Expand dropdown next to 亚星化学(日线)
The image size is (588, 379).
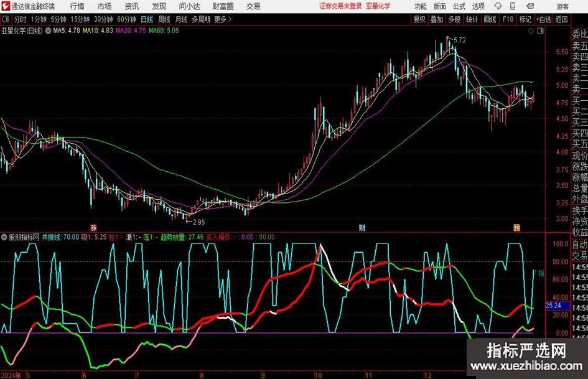[48, 30]
